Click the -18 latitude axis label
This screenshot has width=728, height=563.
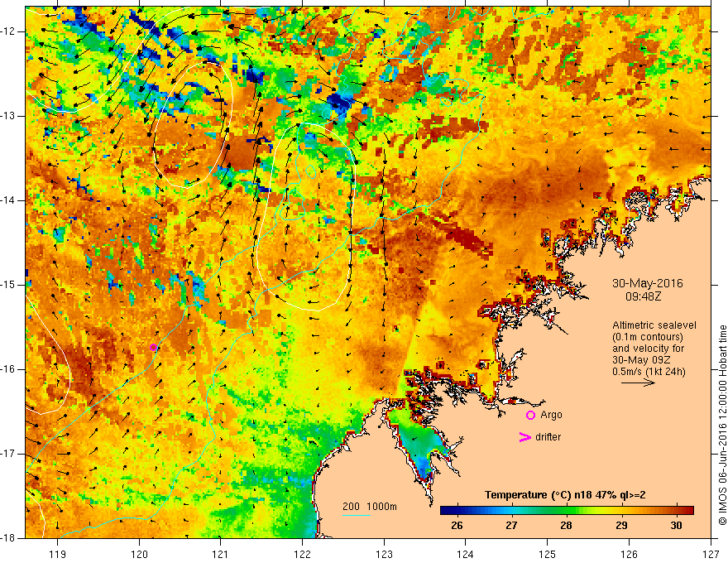coord(9,538)
